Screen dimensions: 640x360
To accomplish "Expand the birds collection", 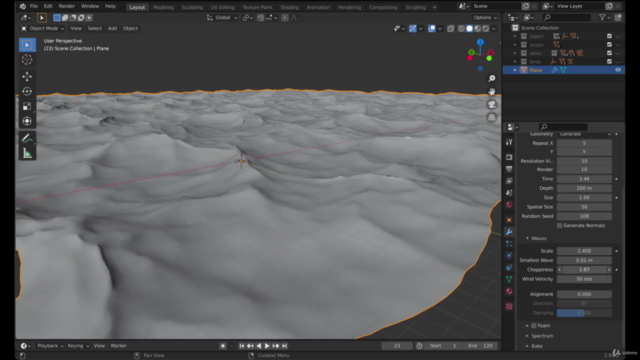I will coord(515,62).
